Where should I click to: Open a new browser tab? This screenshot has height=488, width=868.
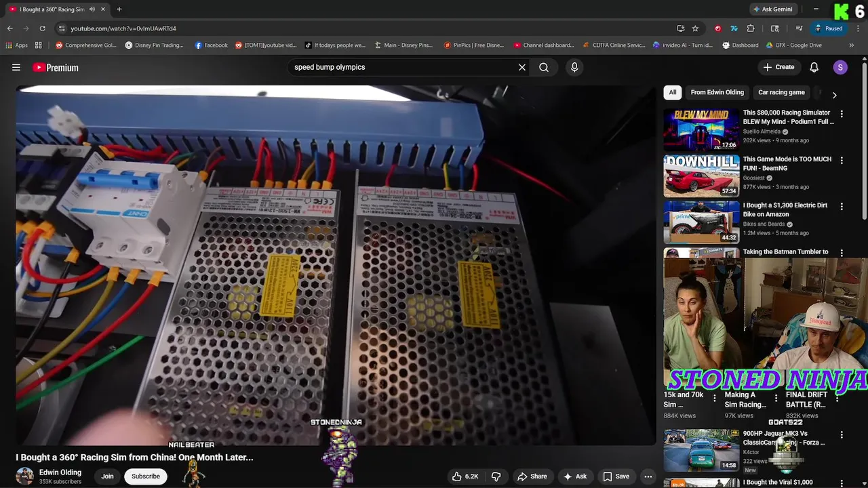tap(119, 9)
